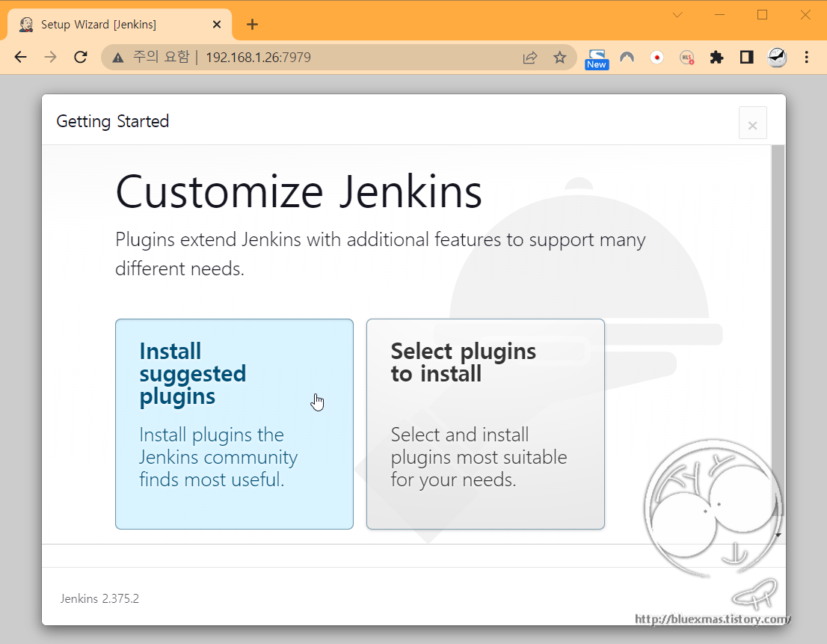Click the Customize Jenkins heading

pos(298,192)
